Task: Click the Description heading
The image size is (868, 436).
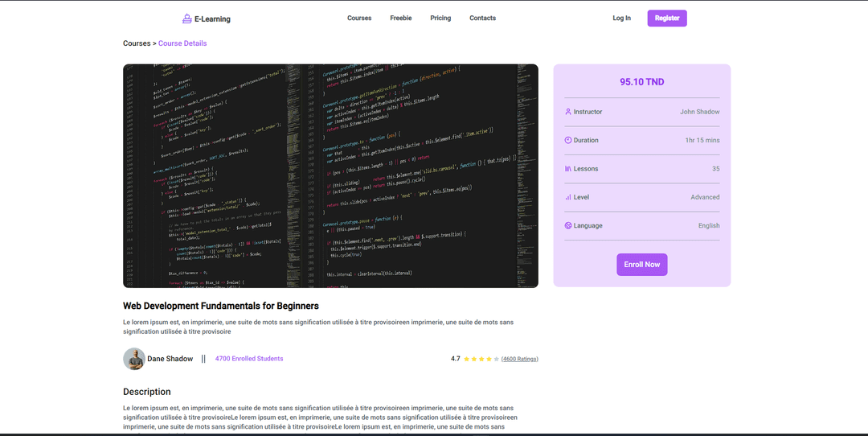Action: (x=147, y=392)
